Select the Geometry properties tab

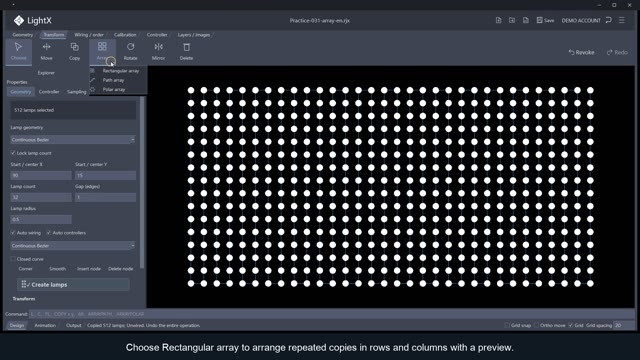coord(21,92)
